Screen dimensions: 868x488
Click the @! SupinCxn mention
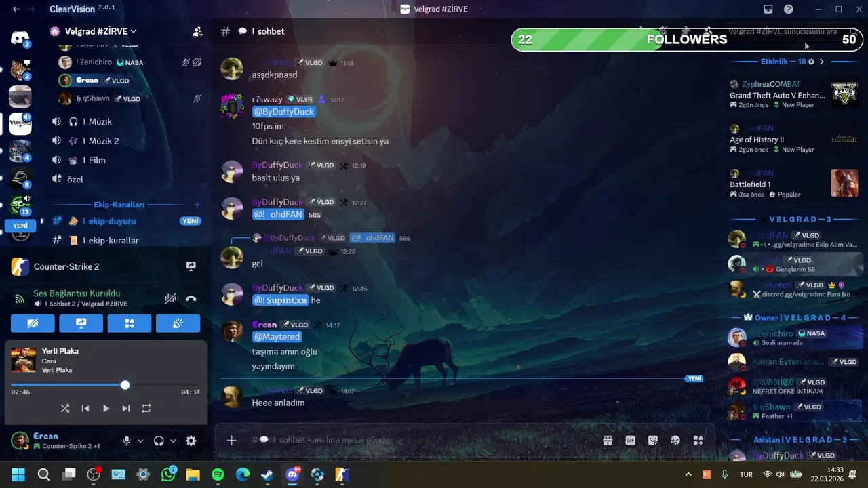pyautogui.click(x=280, y=300)
